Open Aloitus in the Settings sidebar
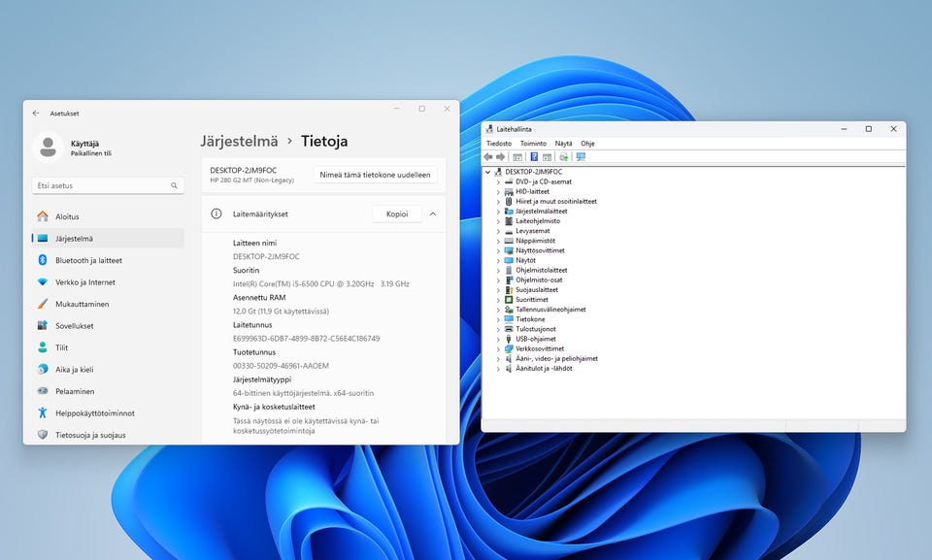The width and height of the screenshot is (932, 560). (108, 216)
